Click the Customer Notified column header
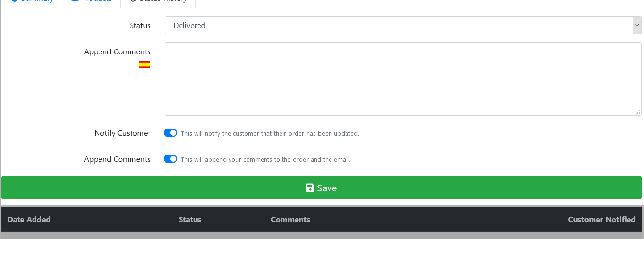This screenshot has height=256, width=644. [602, 219]
